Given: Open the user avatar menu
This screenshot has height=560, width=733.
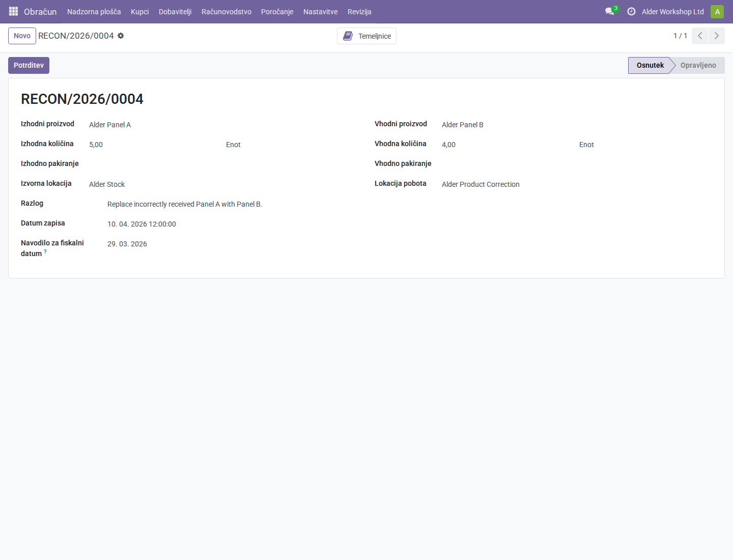Looking at the screenshot, I should (x=717, y=11).
